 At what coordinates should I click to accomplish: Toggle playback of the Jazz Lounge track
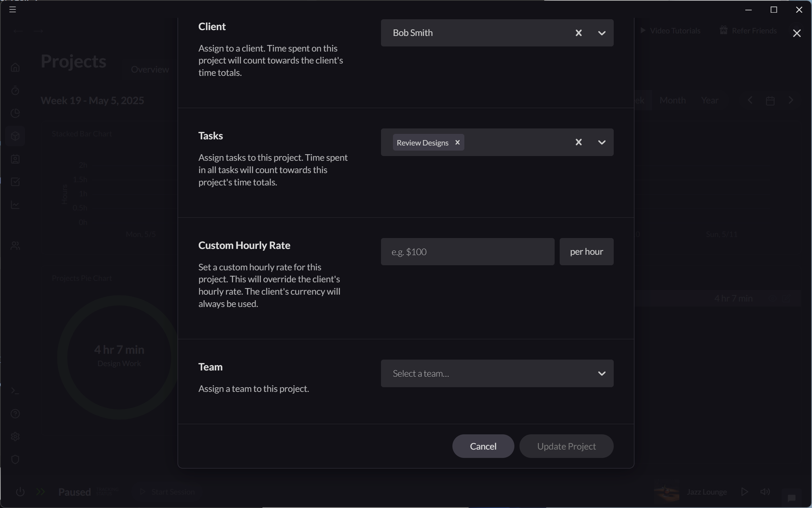(745, 492)
